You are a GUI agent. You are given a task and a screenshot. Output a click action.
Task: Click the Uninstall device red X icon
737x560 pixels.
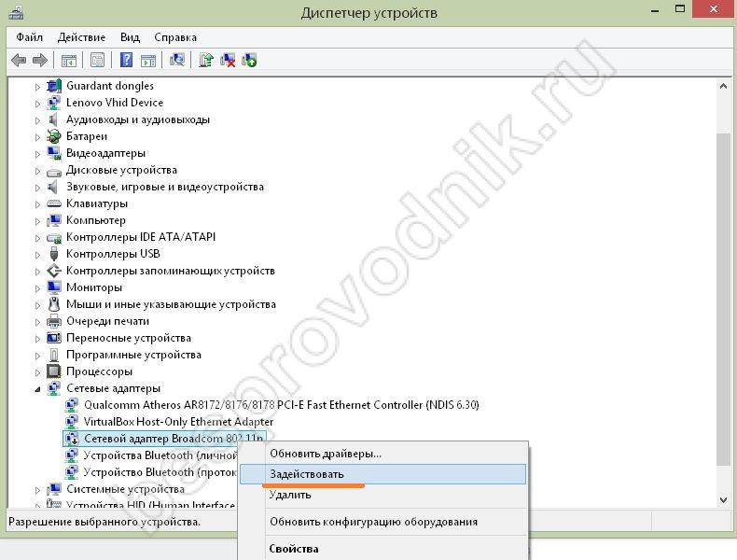coord(228,60)
